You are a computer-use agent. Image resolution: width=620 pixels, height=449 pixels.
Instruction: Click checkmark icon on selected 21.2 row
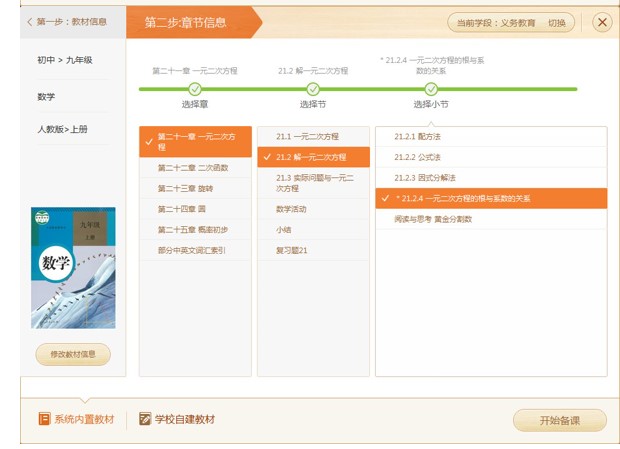(x=267, y=157)
